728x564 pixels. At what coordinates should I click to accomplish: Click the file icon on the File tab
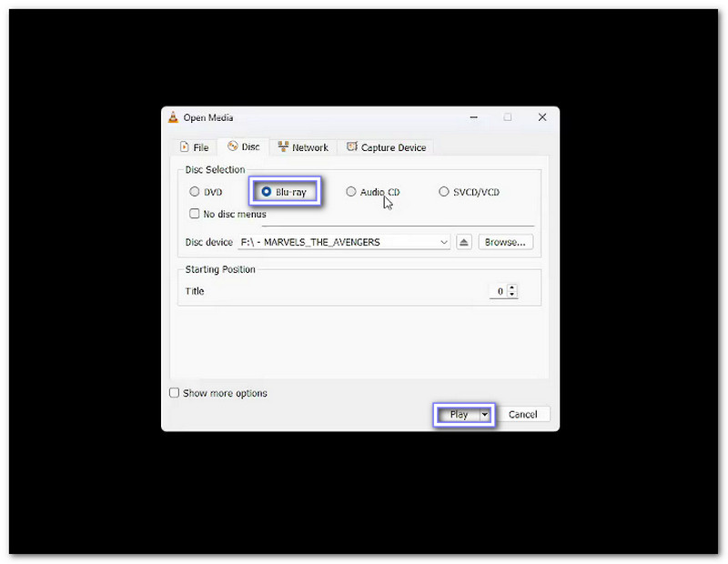pyautogui.click(x=182, y=146)
